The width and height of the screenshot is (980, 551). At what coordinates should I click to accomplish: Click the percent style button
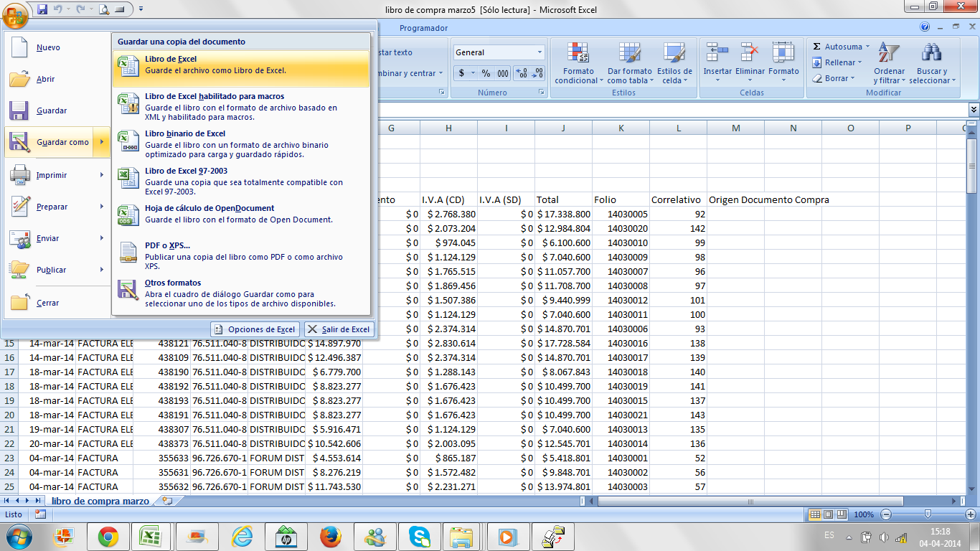[486, 73]
